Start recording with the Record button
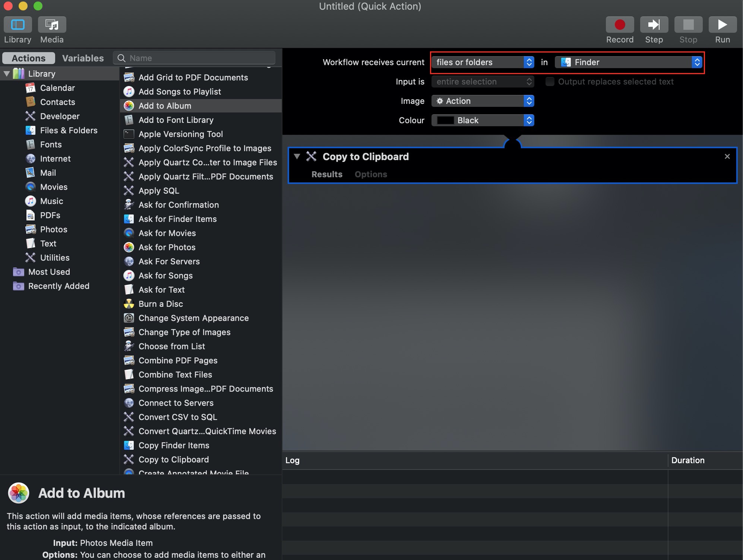The height and width of the screenshot is (560, 743). pos(620,25)
